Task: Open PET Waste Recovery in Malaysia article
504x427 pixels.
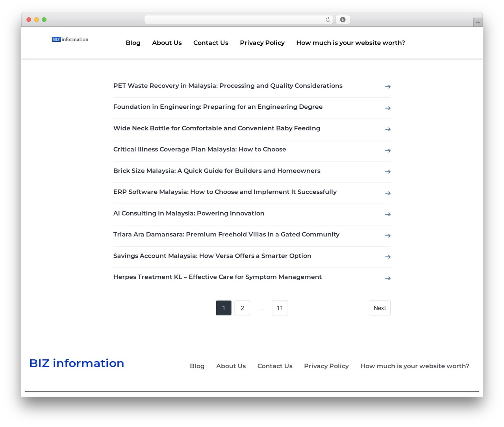Action: [x=228, y=86]
